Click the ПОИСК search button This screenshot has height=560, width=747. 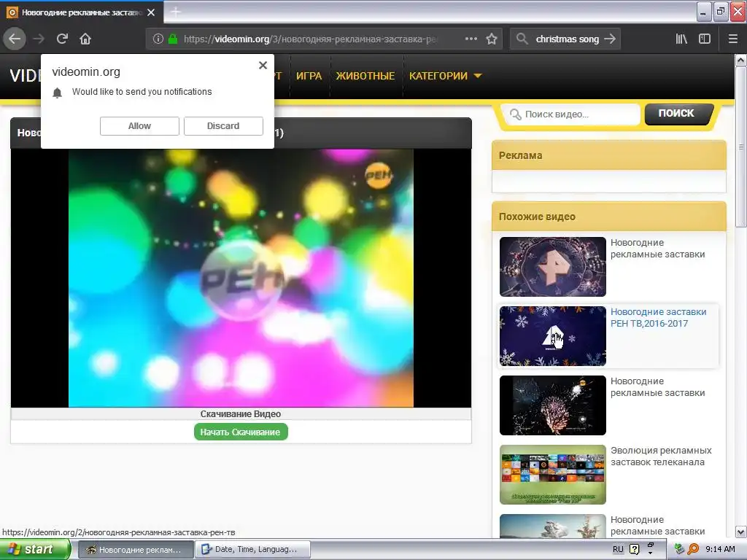(x=678, y=114)
